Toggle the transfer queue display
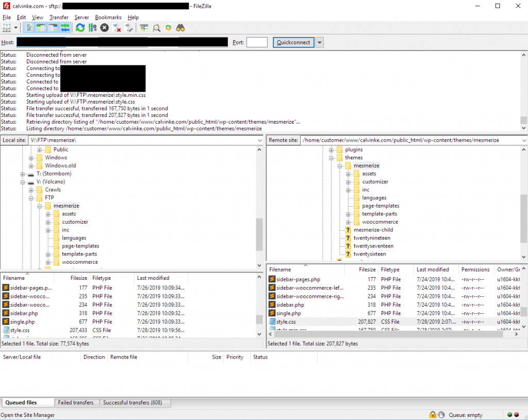 point(65,28)
